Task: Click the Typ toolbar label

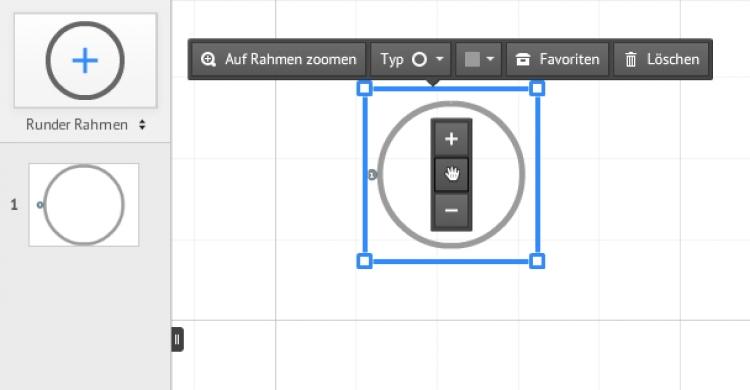Action: (392, 59)
